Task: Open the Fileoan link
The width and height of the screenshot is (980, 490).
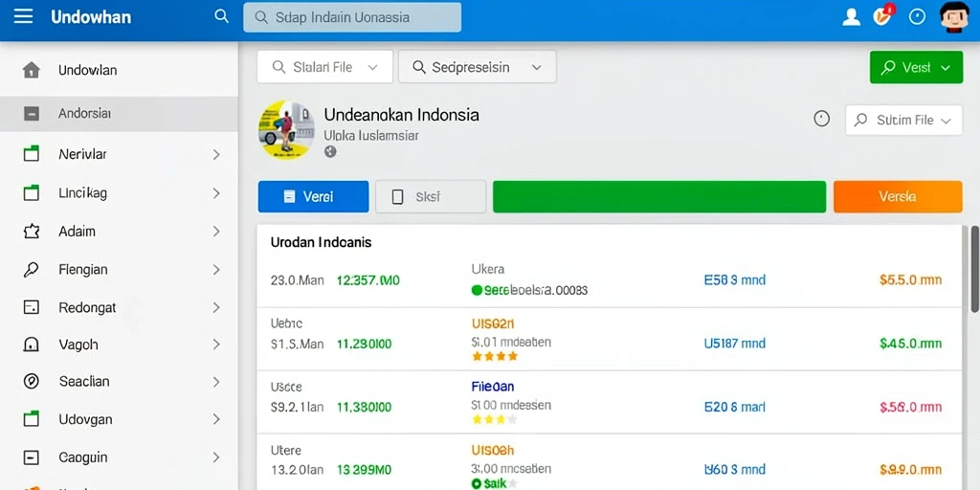Action: point(493,387)
